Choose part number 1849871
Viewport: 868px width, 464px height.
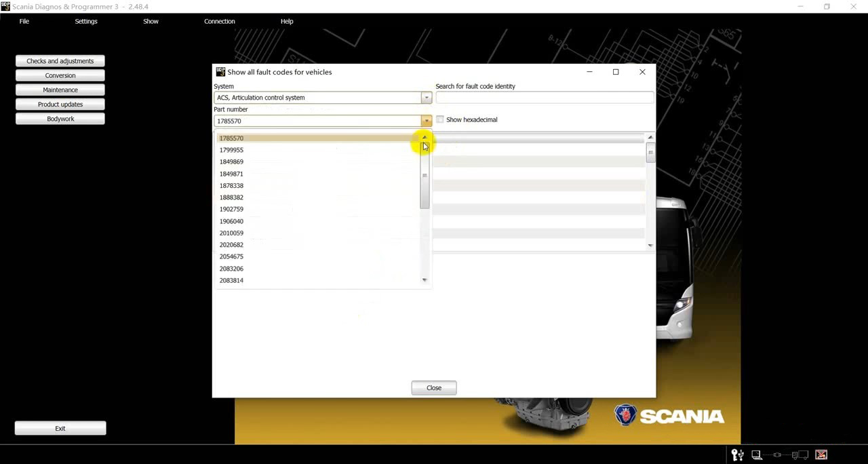click(318, 174)
